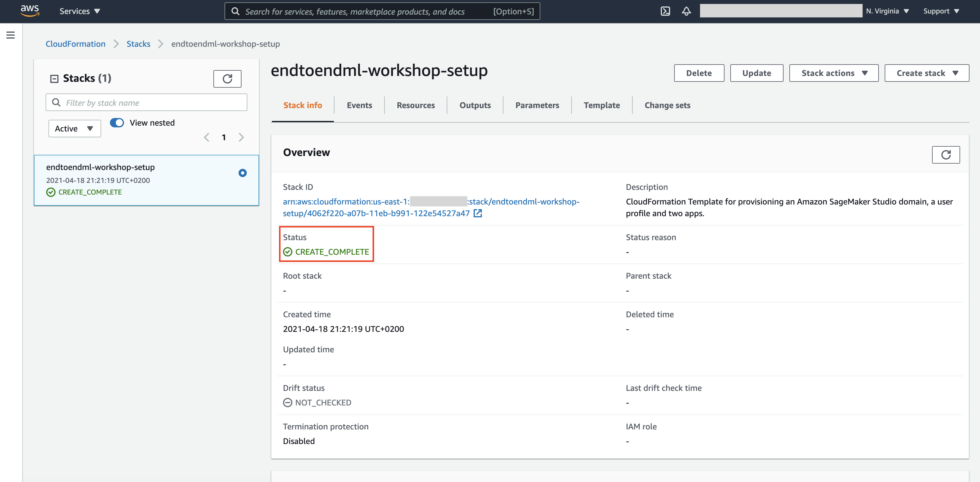Switch to the Events tab

click(x=359, y=105)
